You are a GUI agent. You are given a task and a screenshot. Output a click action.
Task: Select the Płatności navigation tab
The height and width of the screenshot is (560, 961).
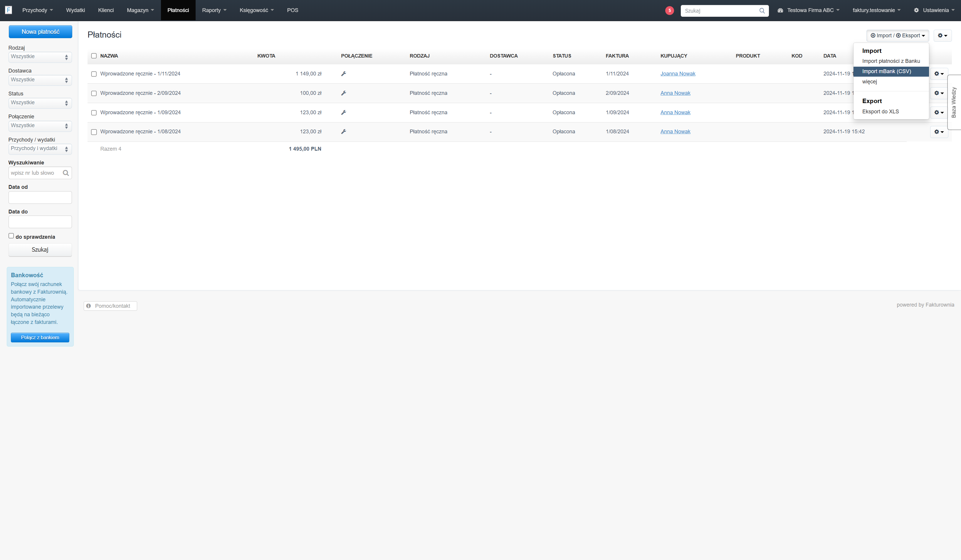(x=178, y=10)
